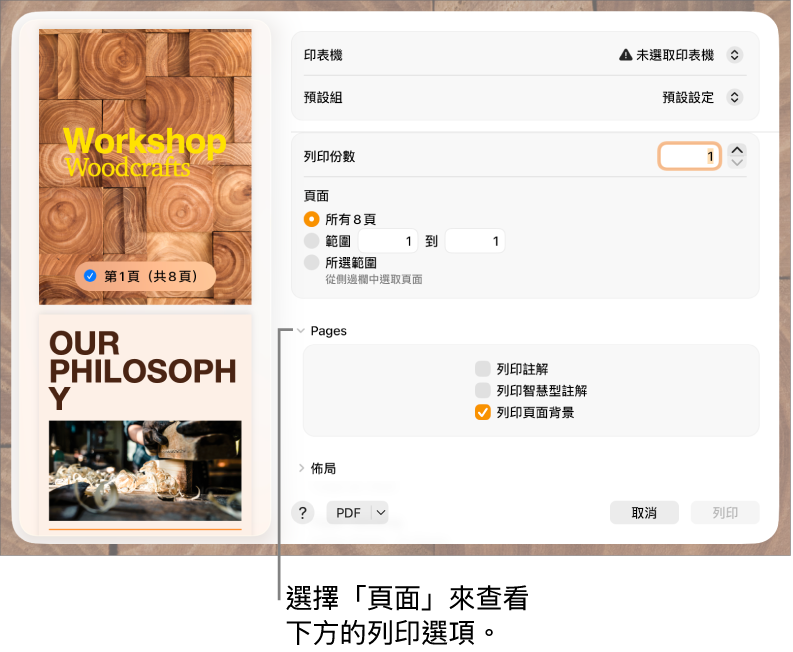The width and height of the screenshot is (793, 652).
Task: Increase copies with the up stepper arrow
Action: [737, 150]
